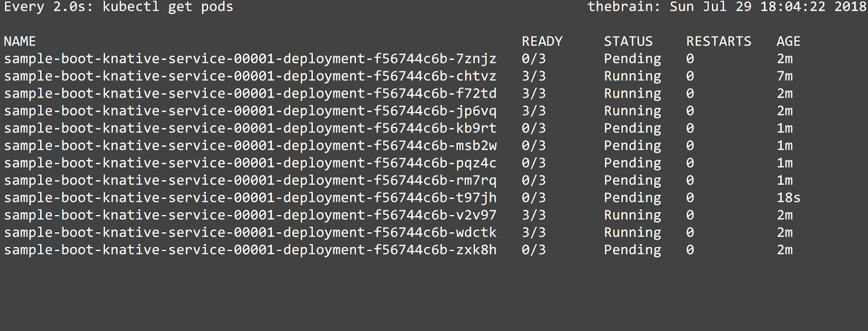This screenshot has width=868, height=331.
Task: Click the READY column header
Action: click(542, 41)
